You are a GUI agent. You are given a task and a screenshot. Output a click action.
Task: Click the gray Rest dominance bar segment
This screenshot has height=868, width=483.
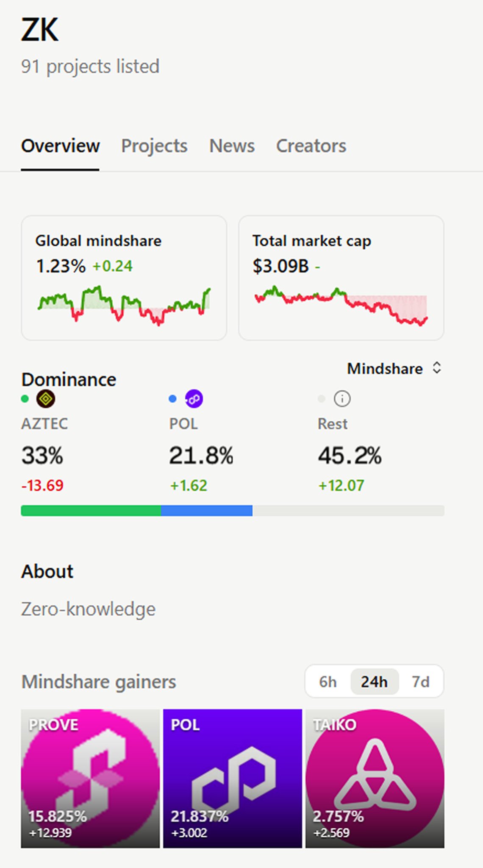tap(348, 511)
